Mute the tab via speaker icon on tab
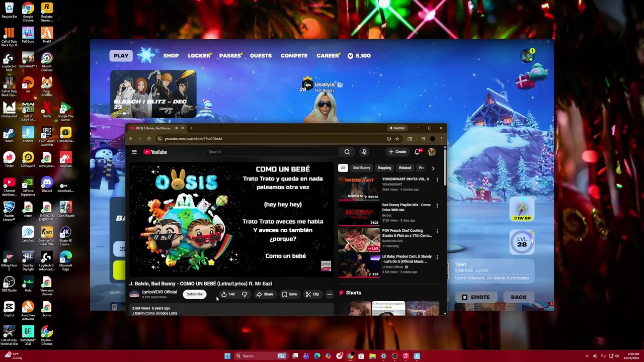644x362 pixels. [x=176, y=128]
